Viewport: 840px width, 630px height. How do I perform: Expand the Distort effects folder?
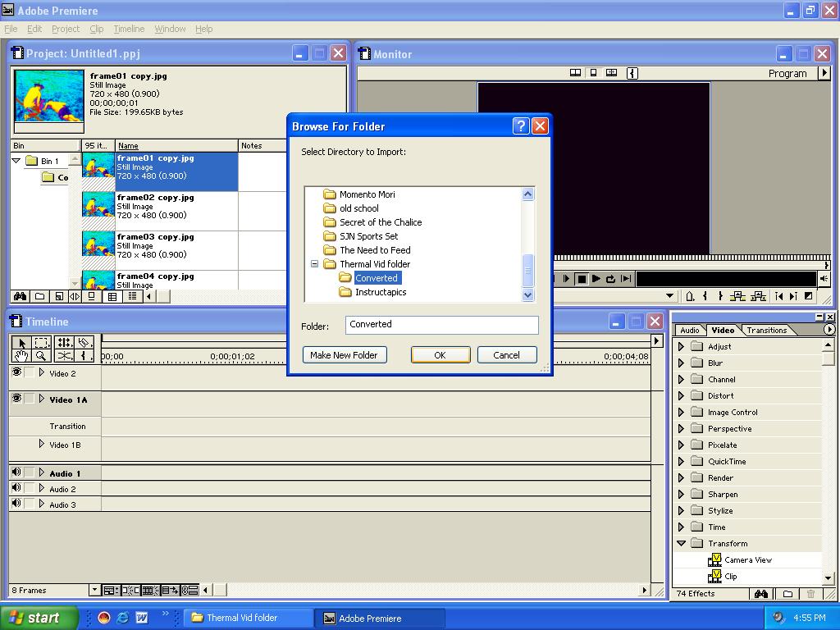pos(681,396)
